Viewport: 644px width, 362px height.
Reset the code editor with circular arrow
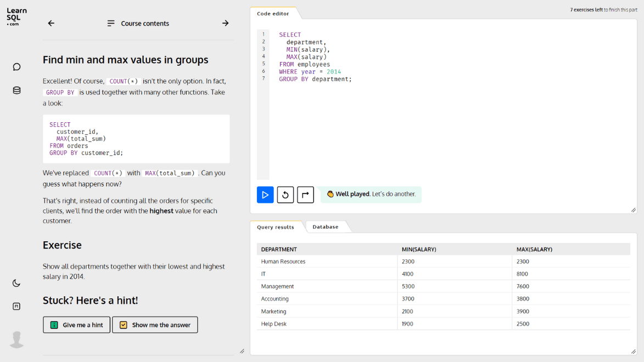tap(285, 195)
